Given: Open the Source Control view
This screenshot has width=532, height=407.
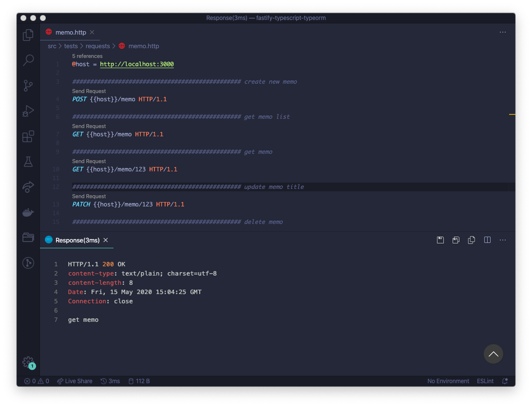Looking at the screenshot, I should point(28,86).
